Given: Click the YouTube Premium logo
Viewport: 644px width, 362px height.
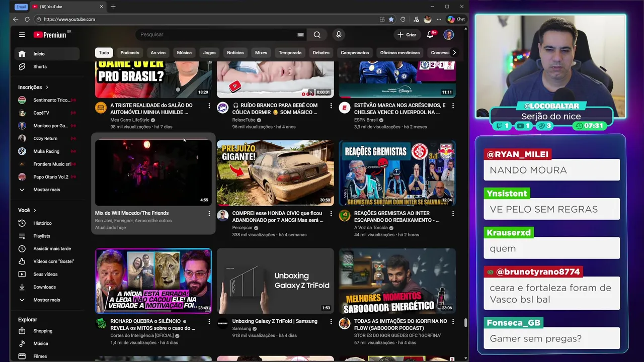Looking at the screenshot, I should (50, 35).
